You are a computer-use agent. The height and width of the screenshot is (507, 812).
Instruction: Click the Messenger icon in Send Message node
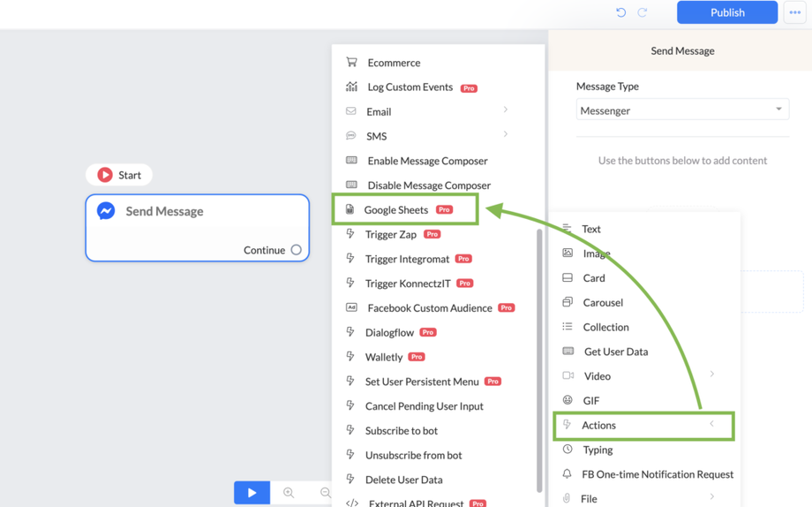click(106, 211)
